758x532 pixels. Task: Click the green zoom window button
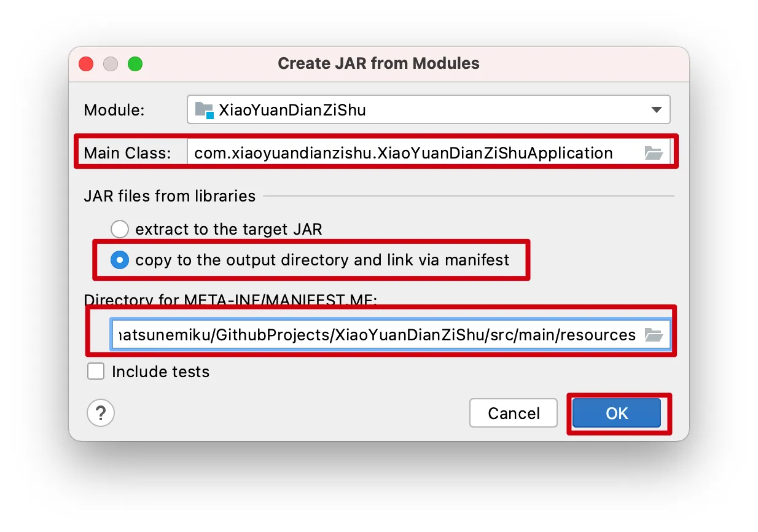tap(135, 64)
